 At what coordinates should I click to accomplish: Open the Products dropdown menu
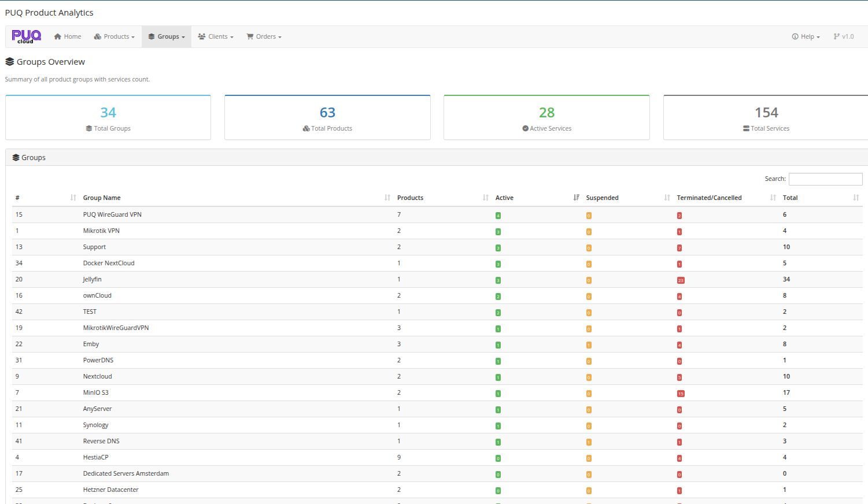(x=114, y=36)
